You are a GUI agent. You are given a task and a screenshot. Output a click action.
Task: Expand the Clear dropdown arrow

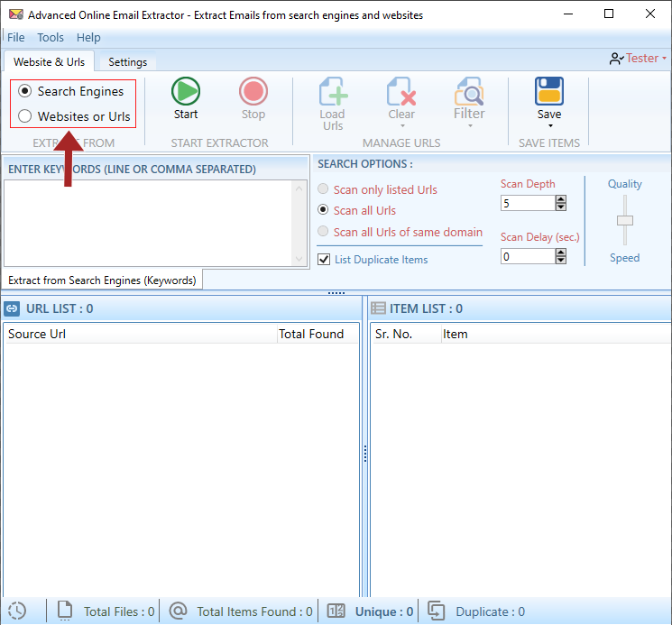(x=402, y=126)
